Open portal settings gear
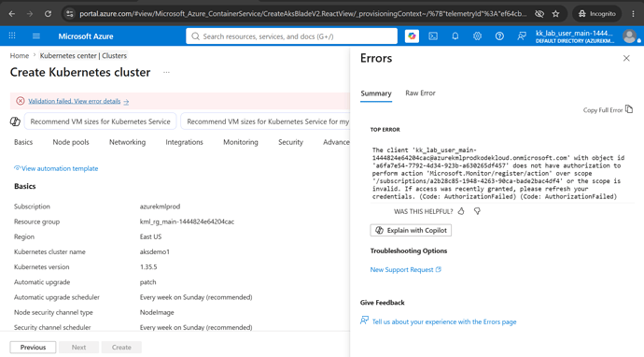644x357 pixels. 477,36
